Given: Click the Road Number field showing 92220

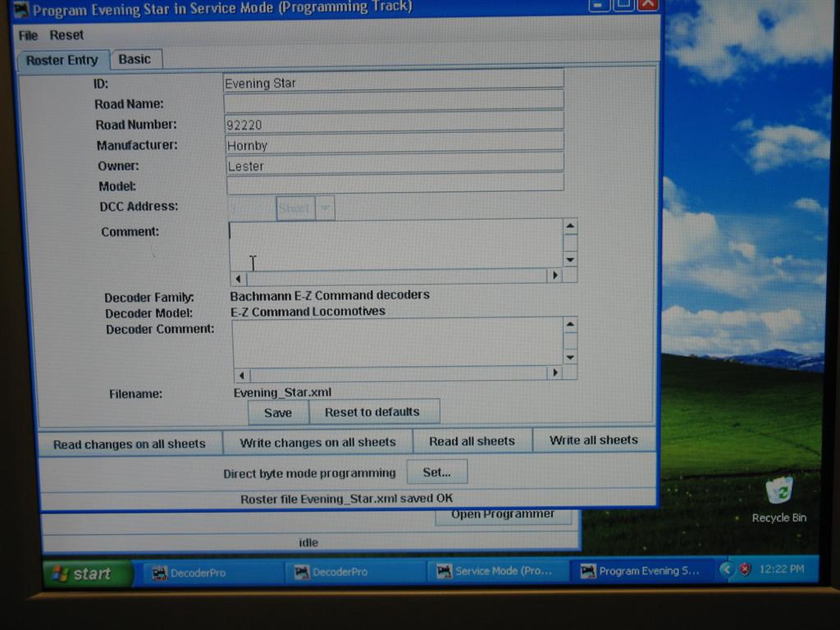Looking at the screenshot, I should [395, 123].
